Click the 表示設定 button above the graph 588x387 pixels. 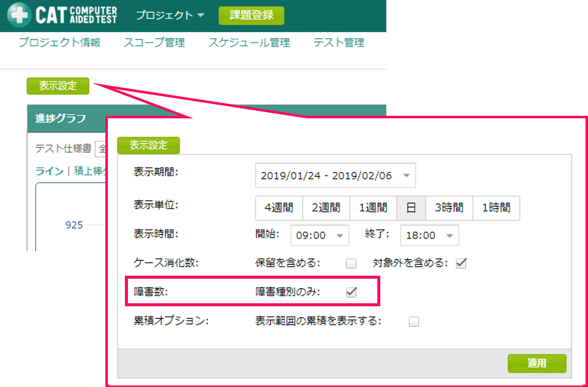click(x=57, y=86)
